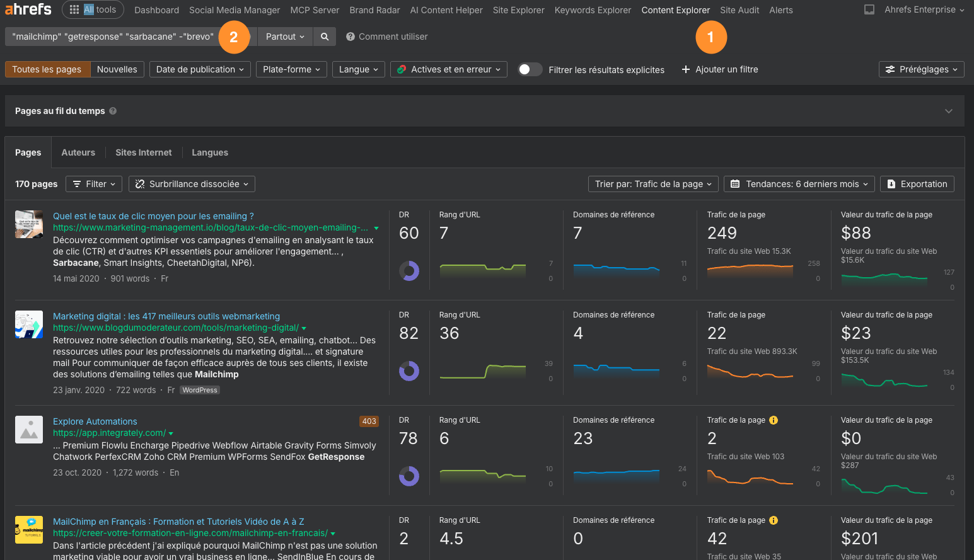
Task: Click the search query input field
Action: coord(112,37)
